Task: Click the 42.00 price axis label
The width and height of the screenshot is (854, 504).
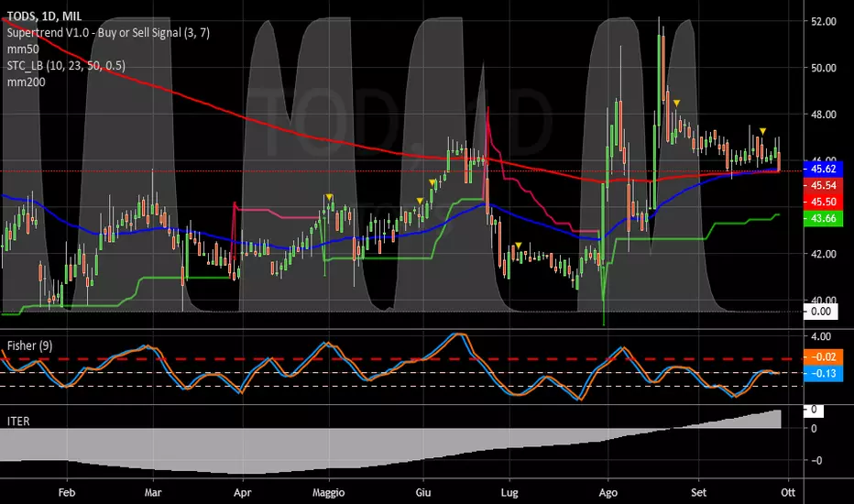Action: click(824, 254)
